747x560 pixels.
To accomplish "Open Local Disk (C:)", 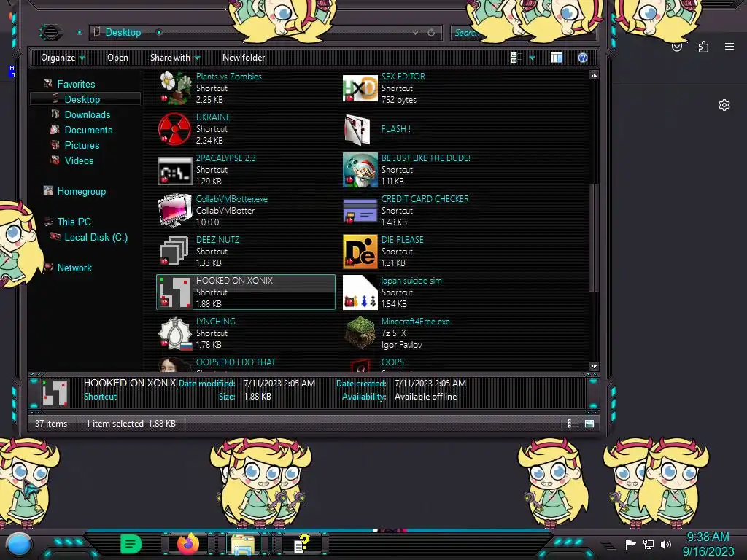I will 96,237.
